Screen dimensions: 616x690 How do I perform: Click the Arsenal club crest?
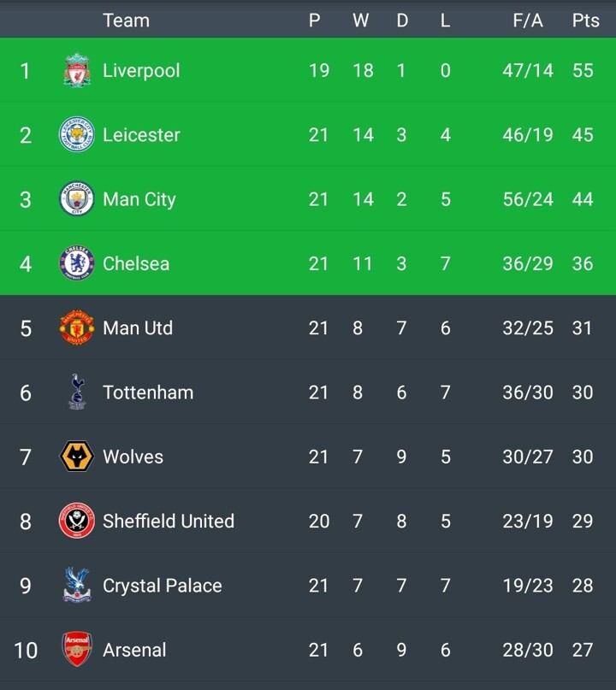click(76, 650)
